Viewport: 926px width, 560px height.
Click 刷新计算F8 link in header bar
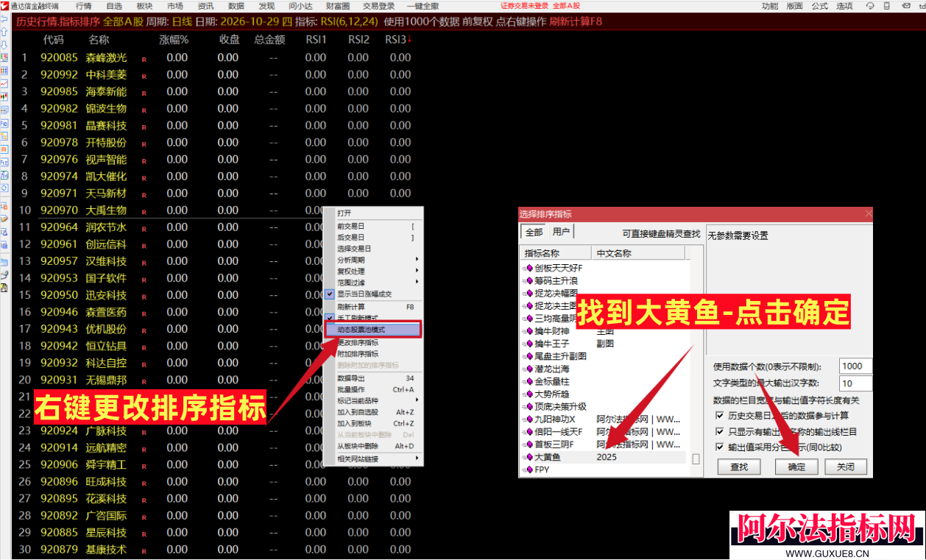576,21
